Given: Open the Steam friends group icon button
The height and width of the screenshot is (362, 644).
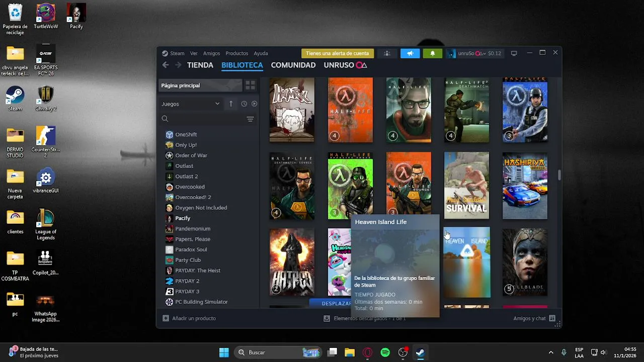Looking at the screenshot, I should (x=387, y=53).
